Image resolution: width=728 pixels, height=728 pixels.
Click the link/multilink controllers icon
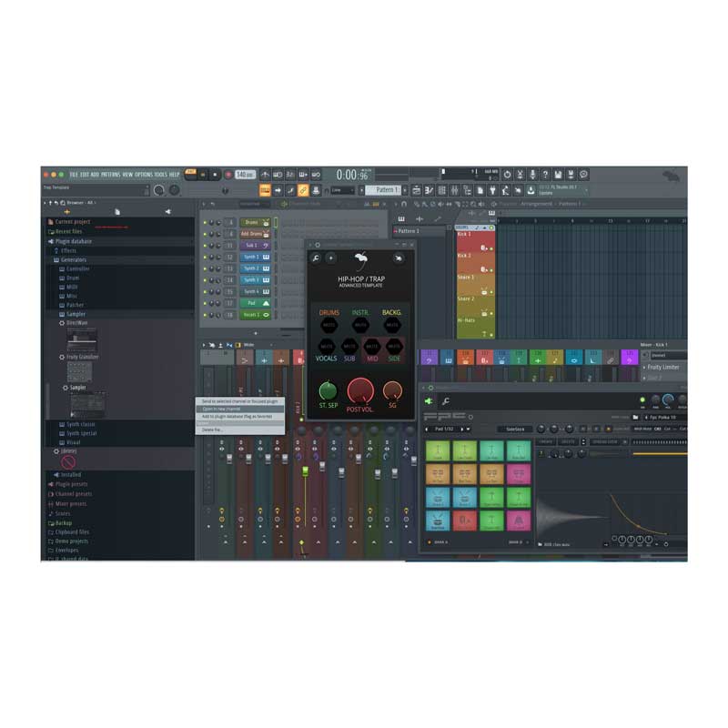[303, 190]
